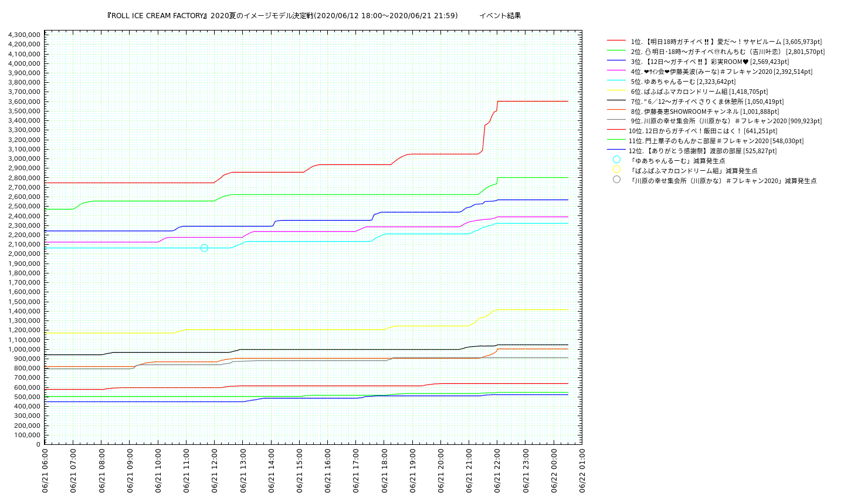Image resolution: width=868 pixels, height=493 pixels.
Task: Click the yellow circle icon for ぱふぱふマカロンドリーム組 減算発生点
Action: 616,170
